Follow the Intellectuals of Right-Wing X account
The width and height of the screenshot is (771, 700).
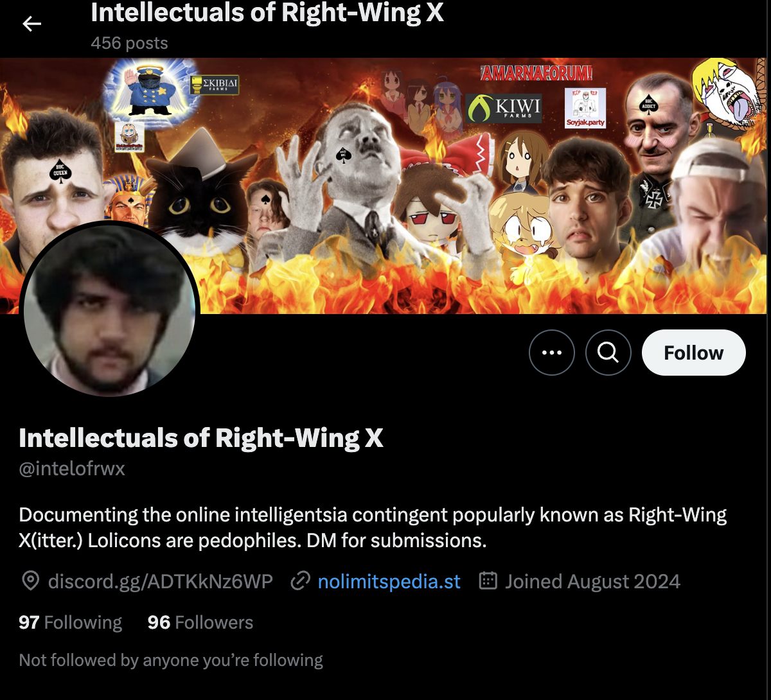point(694,353)
